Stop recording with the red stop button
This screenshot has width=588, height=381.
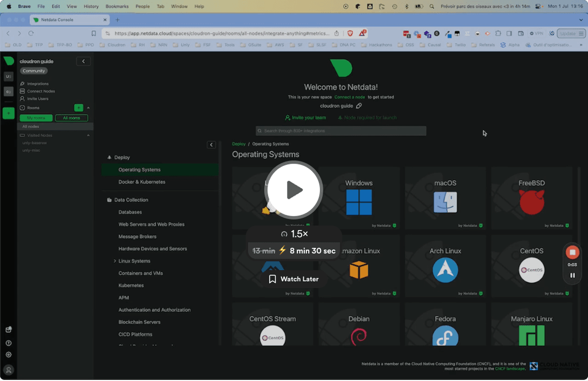(572, 252)
